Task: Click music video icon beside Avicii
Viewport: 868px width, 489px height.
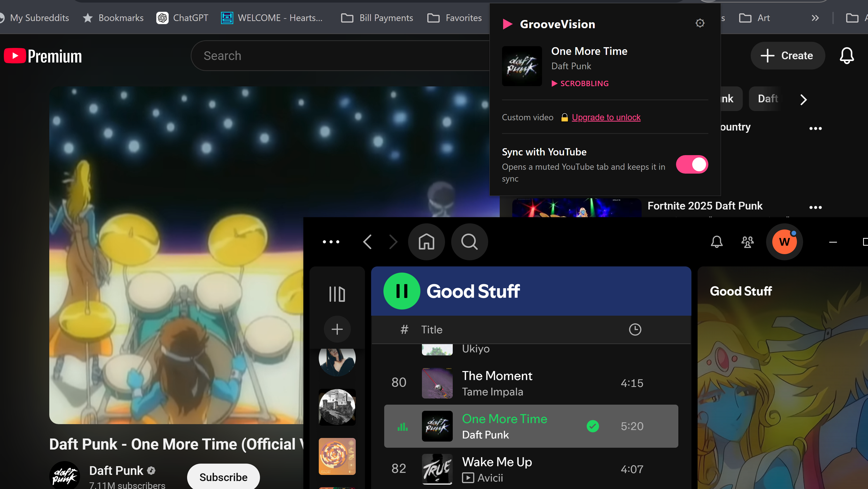Action: [x=468, y=478]
